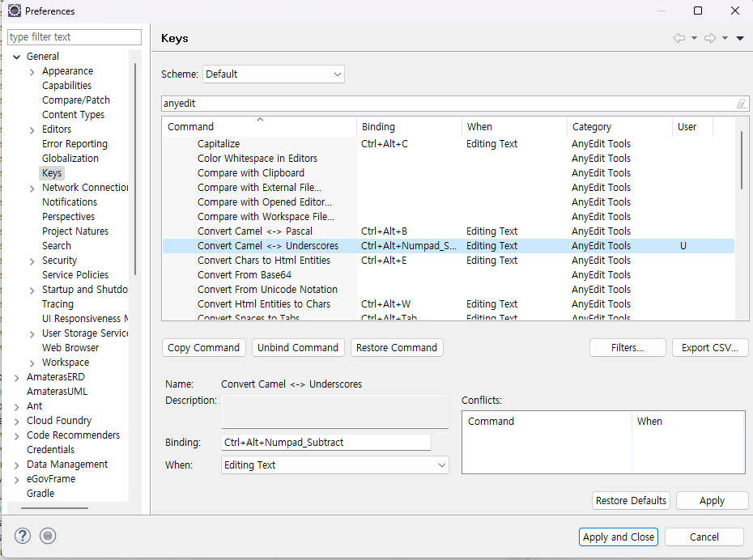This screenshot has width=753, height=560.
Task: Click the Unbind Command button
Action: tap(298, 347)
